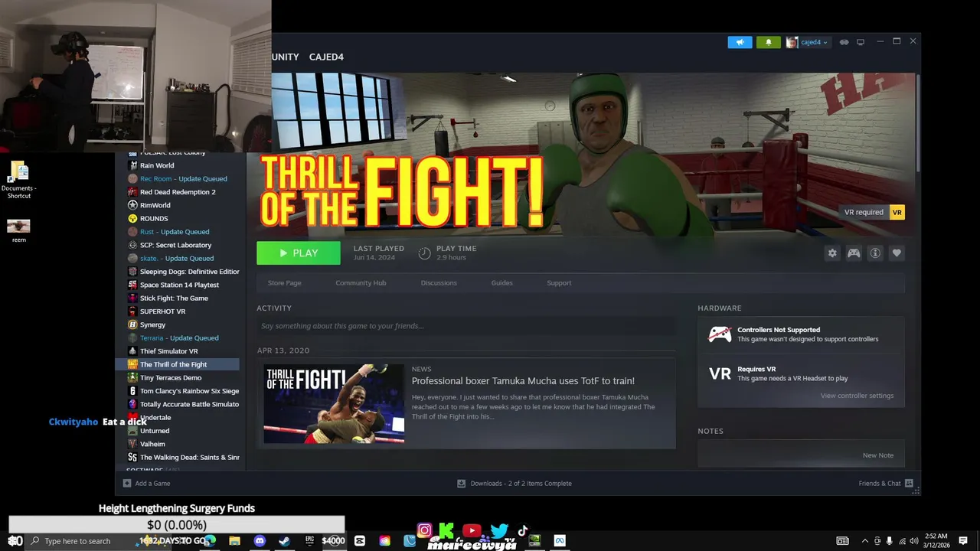Open View controller settings link

pyautogui.click(x=857, y=396)
